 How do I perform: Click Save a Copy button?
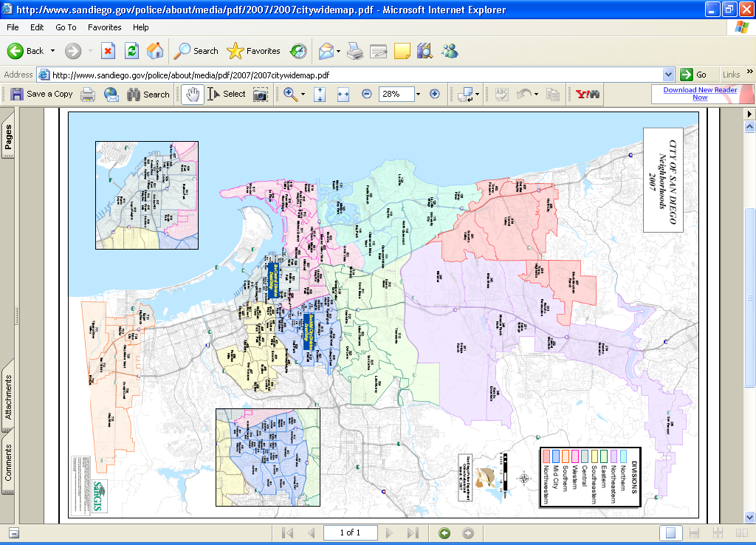(x=42, y=95)
